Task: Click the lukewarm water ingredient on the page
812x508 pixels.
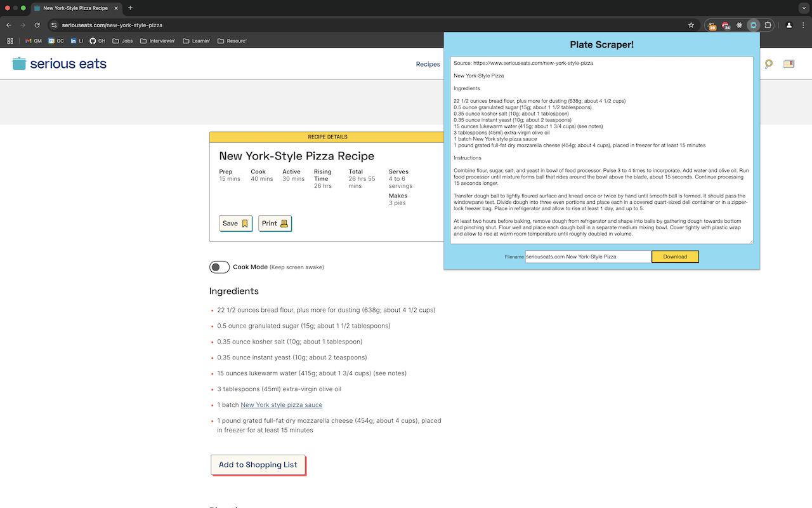Action: coord(312,373)
